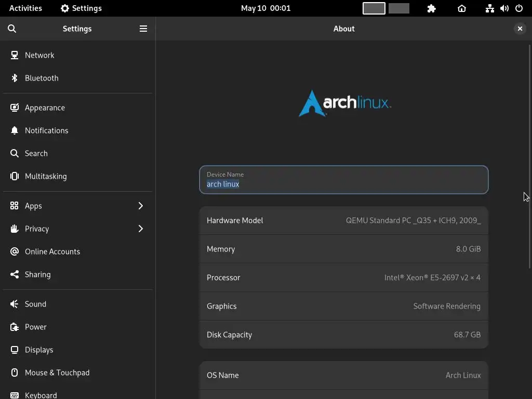
Task: Open the Online Accounts panel
Action: (x=78, y=251)
